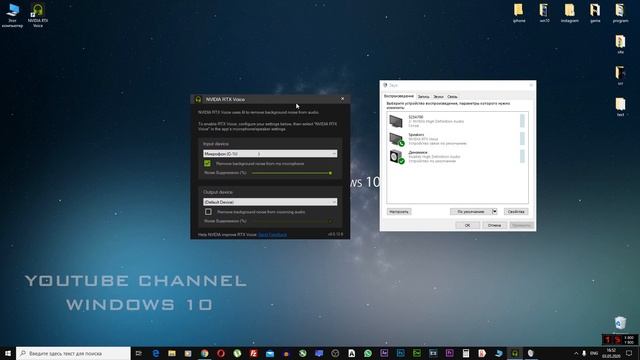Switch to the Звуки tab in Sound dialog
This screenshot has height=360, width=640.
coord(438,97)
